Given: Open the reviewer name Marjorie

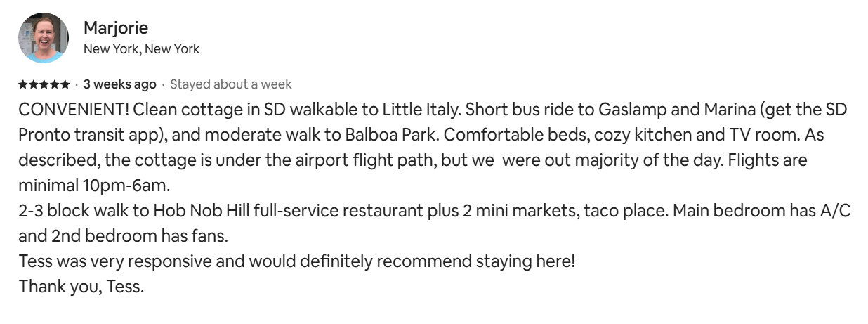Looking at the screenshot, I should pos(116,28).
